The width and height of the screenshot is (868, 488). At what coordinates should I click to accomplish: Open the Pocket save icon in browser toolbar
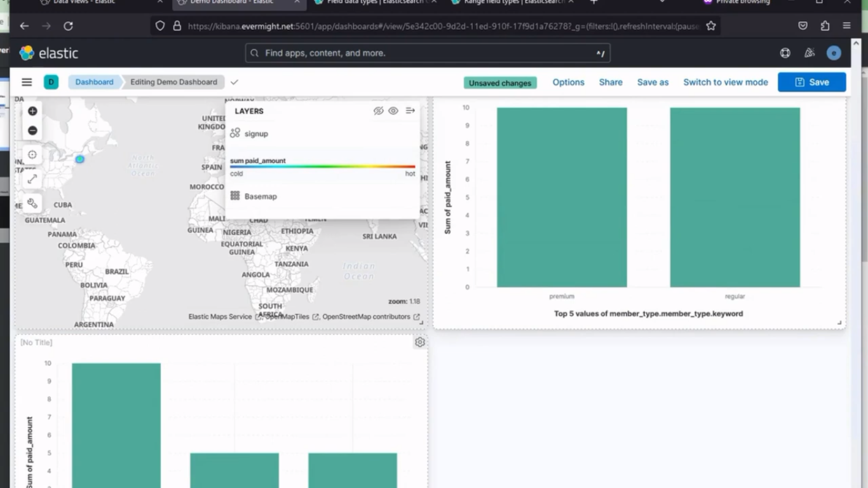pyautogui.click(x=803, y=26)
